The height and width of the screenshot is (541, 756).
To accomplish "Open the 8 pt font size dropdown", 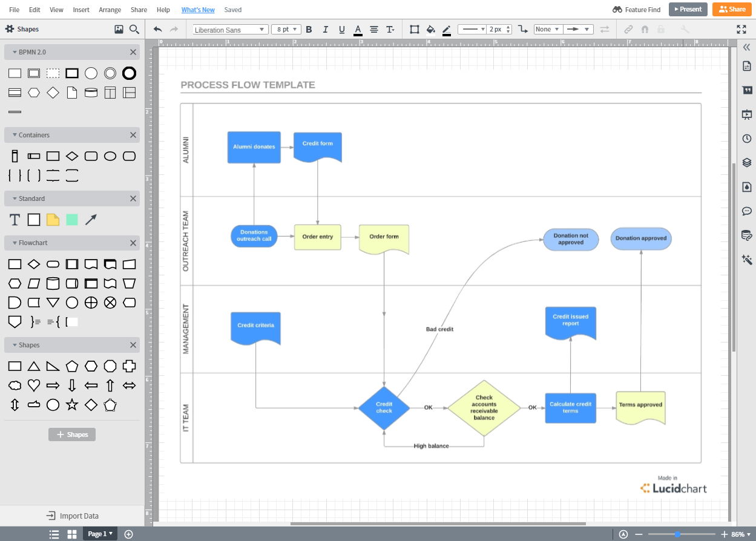I will point(287,30).
